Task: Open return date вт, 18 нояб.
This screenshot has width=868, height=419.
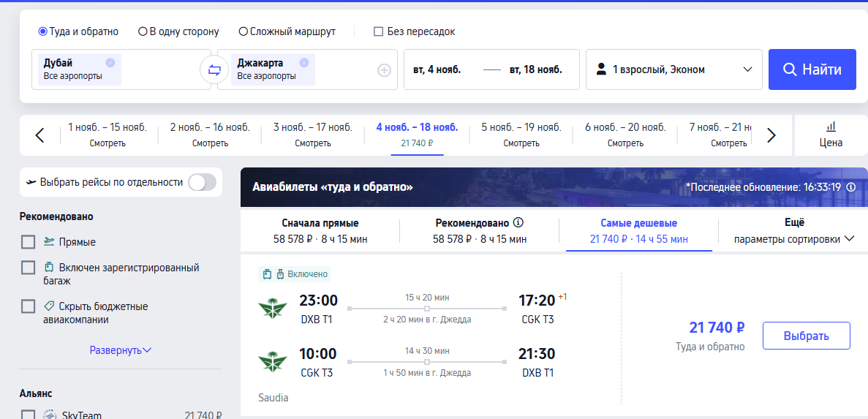Action: coord(535,69)
